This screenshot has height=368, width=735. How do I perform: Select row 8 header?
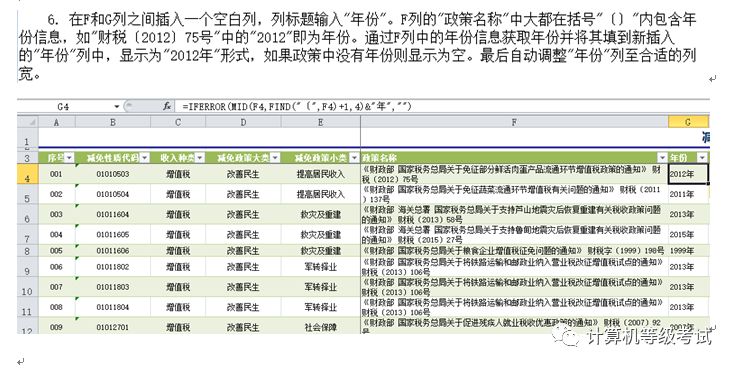click(x=28, y=251)
